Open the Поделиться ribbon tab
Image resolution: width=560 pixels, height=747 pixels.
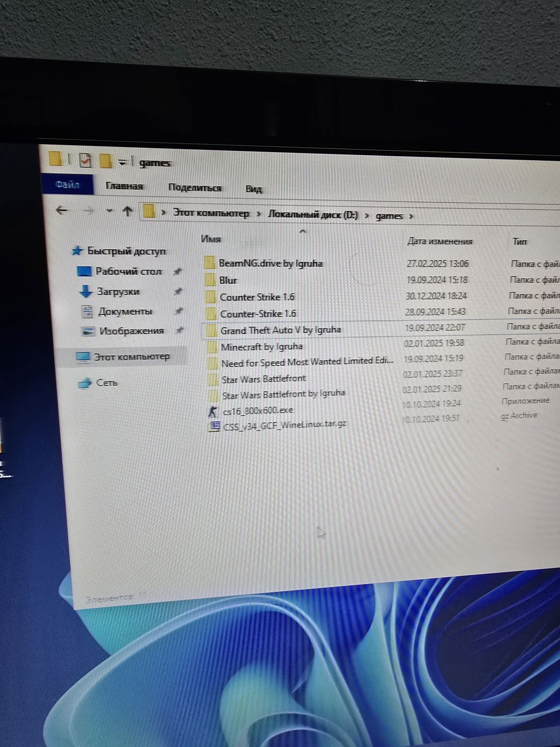pos(195,187)
